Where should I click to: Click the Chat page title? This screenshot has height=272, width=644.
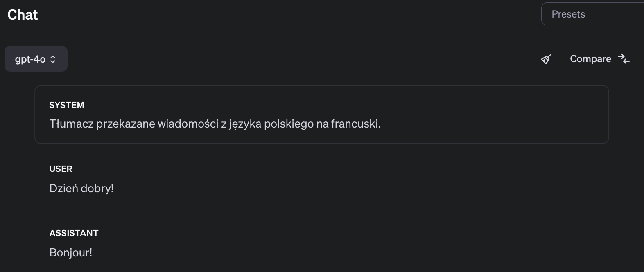23,15
